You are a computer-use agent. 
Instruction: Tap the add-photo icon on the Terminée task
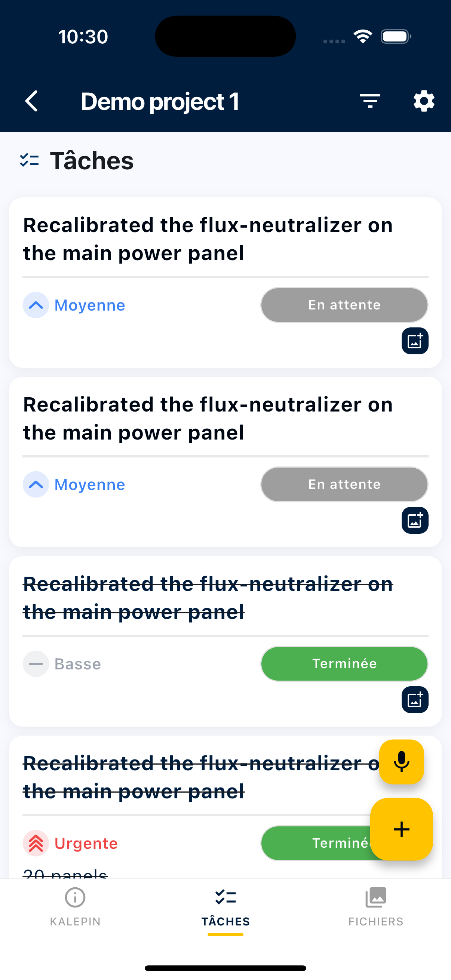point(414,700)
